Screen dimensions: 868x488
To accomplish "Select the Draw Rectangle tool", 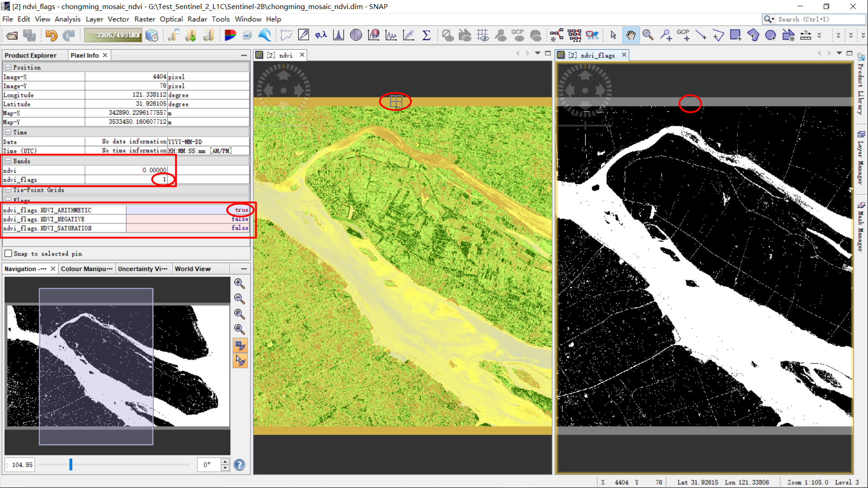I will point(735,35).
